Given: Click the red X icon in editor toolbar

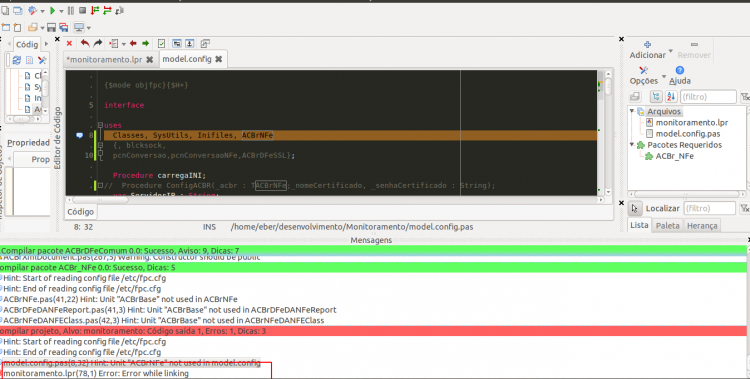Looking at the screenshot, I should click(69, 44).
